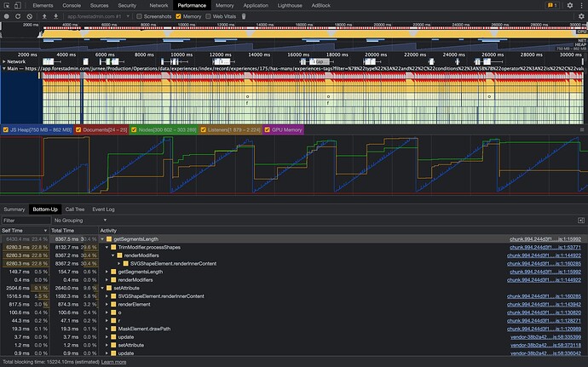Toggle the GPU Memory counter checkbox
This screenshot has height=367, width=588.
coord(268,129)
